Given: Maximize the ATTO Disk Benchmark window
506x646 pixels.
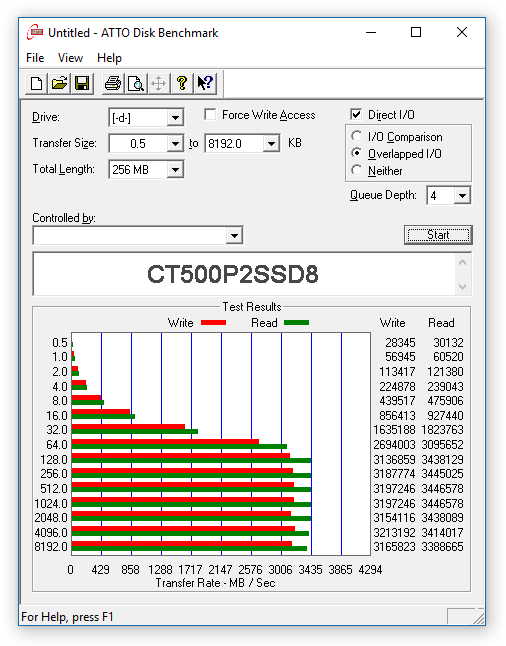Looking at the screenshot, I should pos(416,32).
